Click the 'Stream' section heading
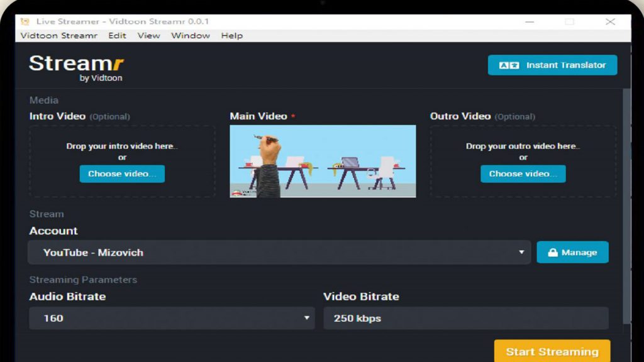 click(x=47, y=214)
